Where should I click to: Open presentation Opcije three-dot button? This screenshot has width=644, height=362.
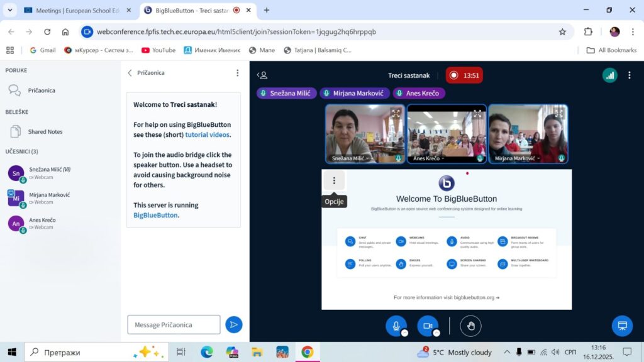[x=334, y=181]
